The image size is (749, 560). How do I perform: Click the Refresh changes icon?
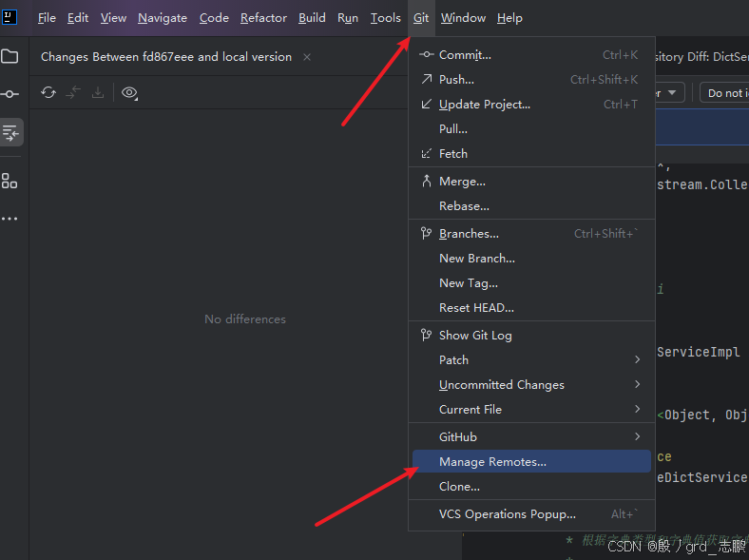(48, 92)
